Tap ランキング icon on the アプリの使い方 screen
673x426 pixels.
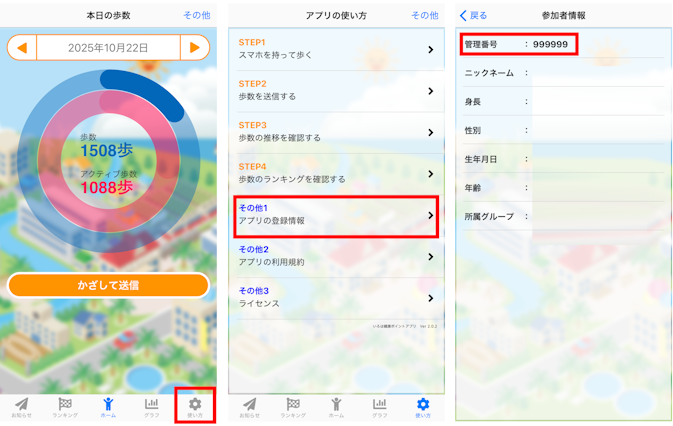(293, 406)
